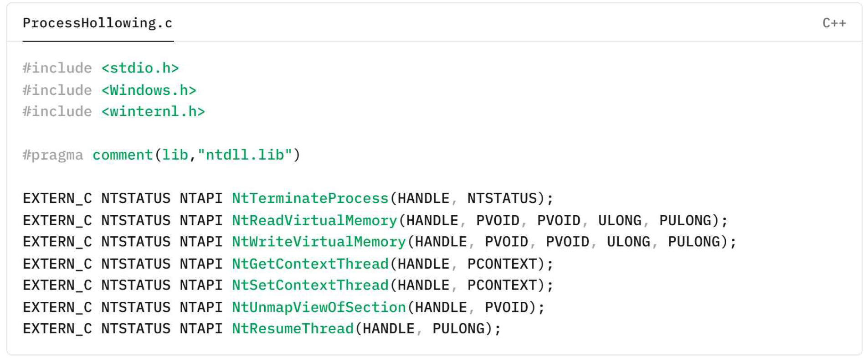Click the <winternl.h> include header
Screen dimensions: 868x363
[153, 112]
